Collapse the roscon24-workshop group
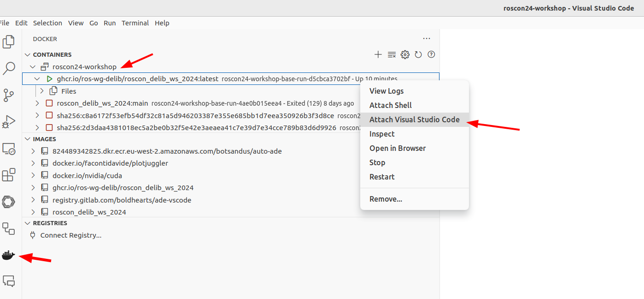This screenshot has width=644, height=299. [33, 67]
